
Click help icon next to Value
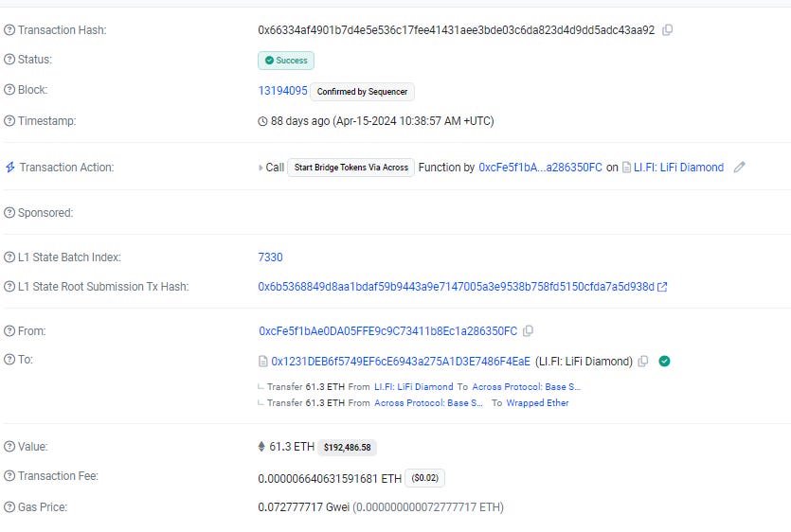(9, 446)
